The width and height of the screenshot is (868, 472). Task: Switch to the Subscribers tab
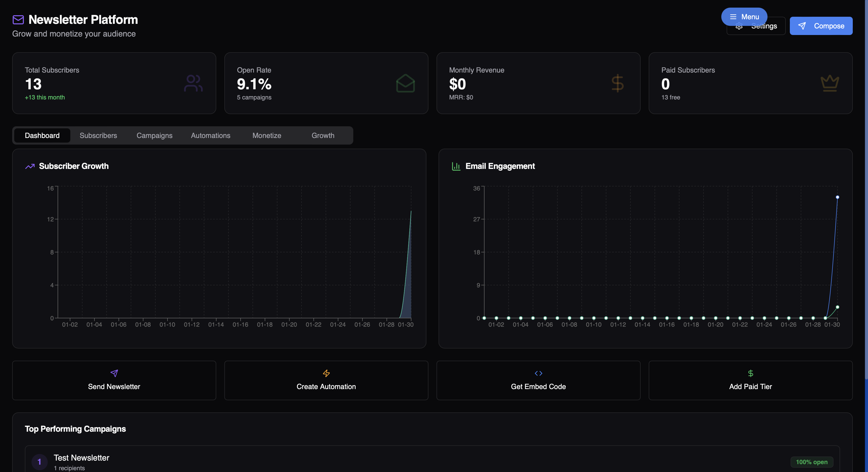pyautogui.click(x=98, y=136)
